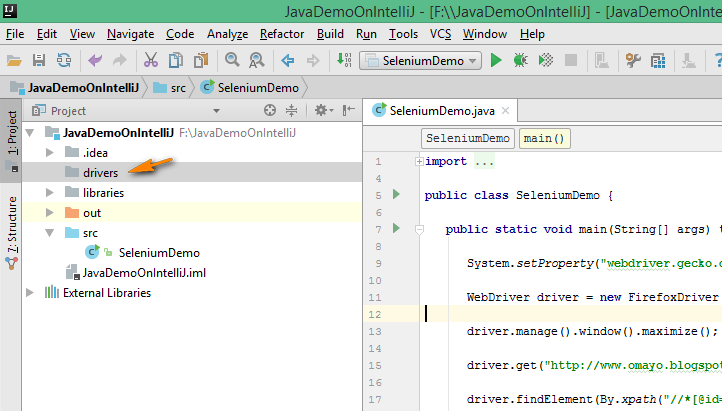Open the Project view selector dropdown
Viewport: 722px width, 411px height.
[216, 111]
